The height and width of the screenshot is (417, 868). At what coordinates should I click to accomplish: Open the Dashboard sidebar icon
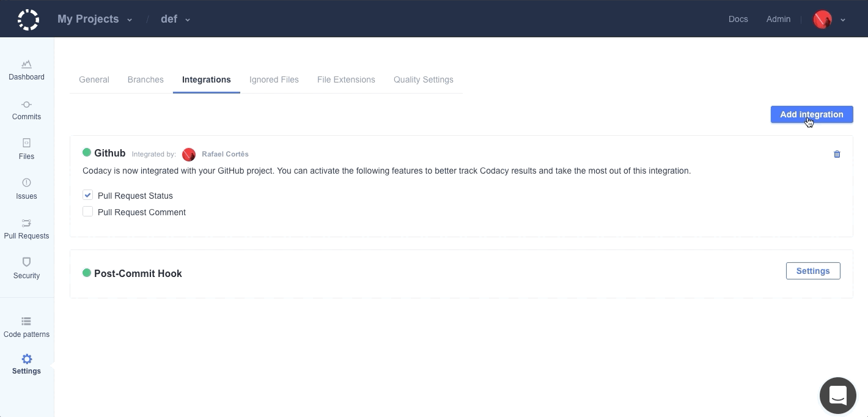[26, 65]
